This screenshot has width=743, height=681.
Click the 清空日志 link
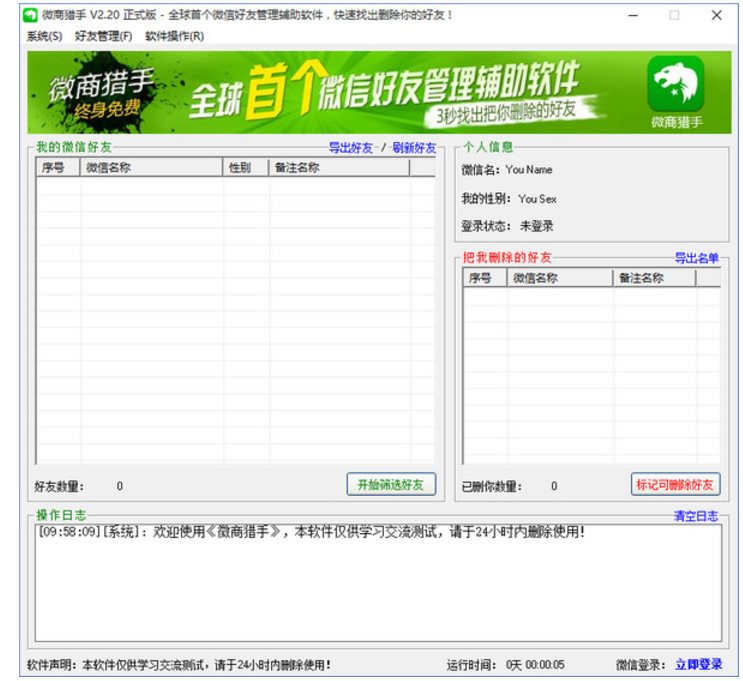[696, 516]
